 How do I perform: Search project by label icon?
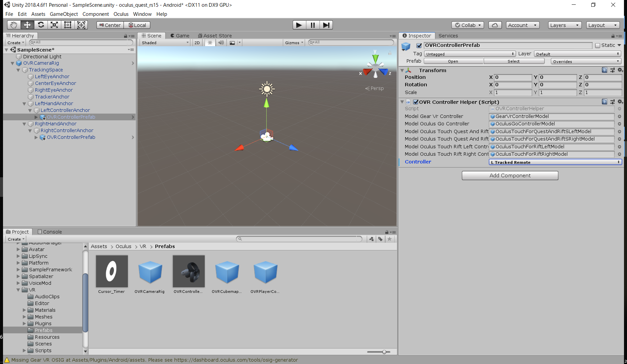pos(380,239)
